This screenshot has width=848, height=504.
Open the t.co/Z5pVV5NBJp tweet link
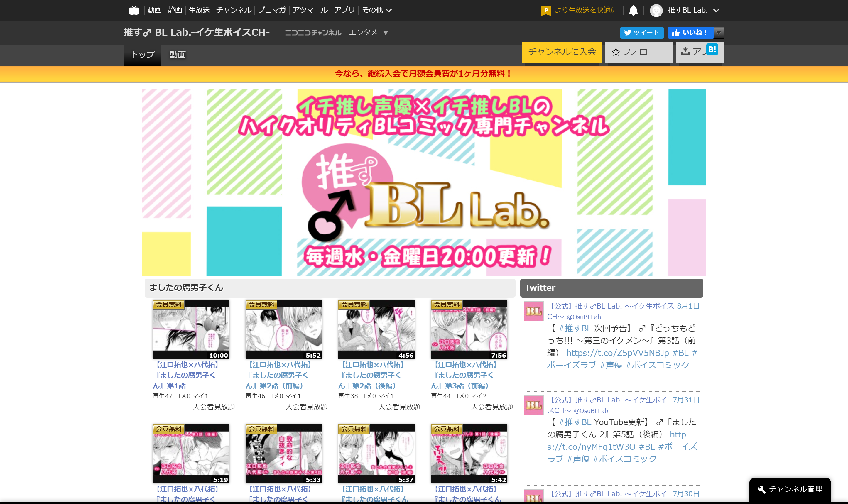click(x=617, y=353)
